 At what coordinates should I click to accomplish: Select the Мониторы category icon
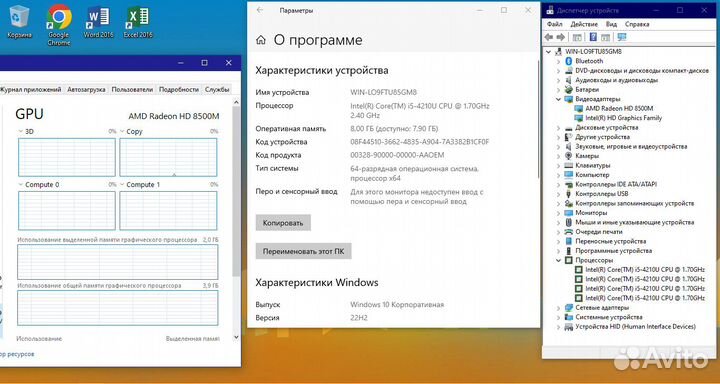click(568, 213)
